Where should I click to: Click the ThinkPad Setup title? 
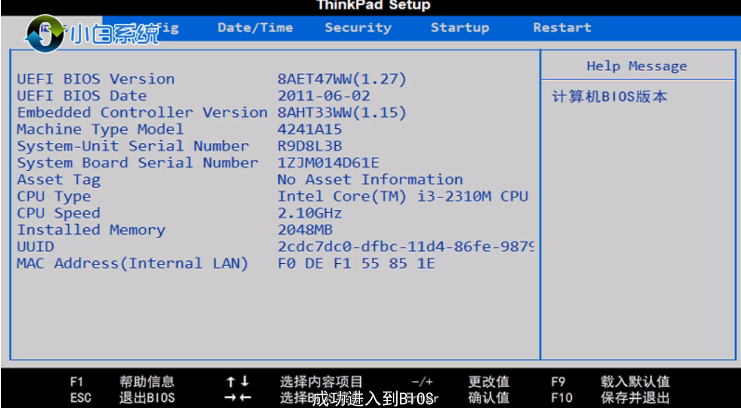373,6
